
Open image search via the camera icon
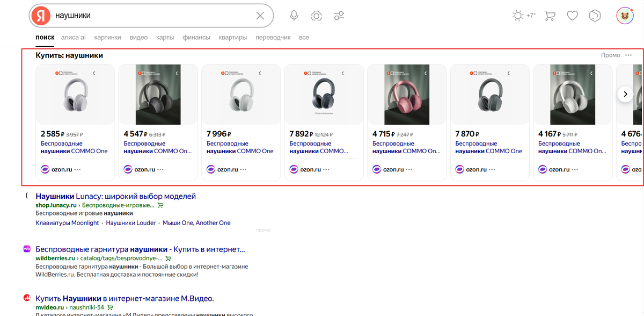click(x=317, y=16)
